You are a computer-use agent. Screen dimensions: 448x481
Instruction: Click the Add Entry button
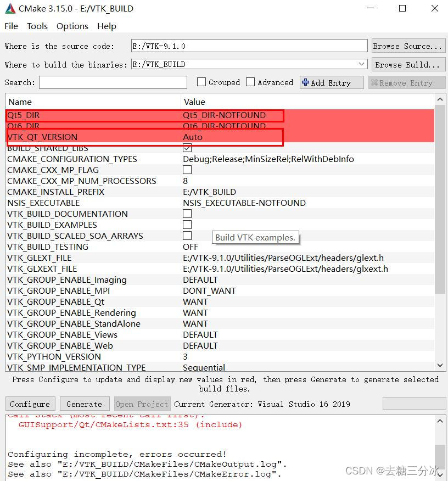332,83
